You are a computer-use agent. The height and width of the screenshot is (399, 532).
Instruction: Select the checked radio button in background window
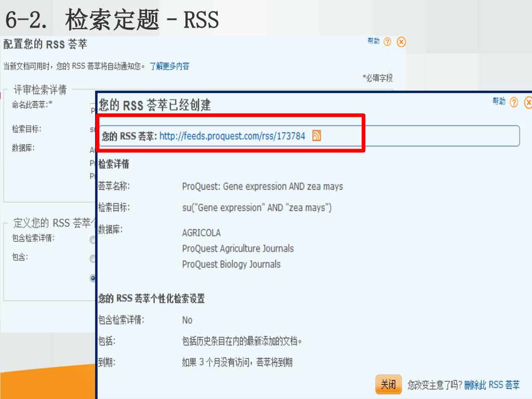(92, 278)
